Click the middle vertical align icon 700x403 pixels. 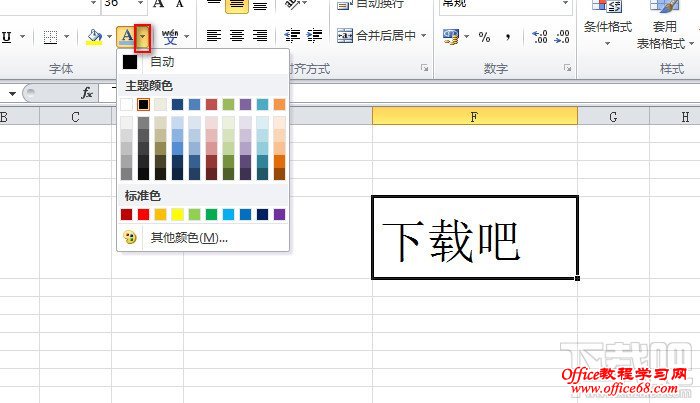click(237, 5)
